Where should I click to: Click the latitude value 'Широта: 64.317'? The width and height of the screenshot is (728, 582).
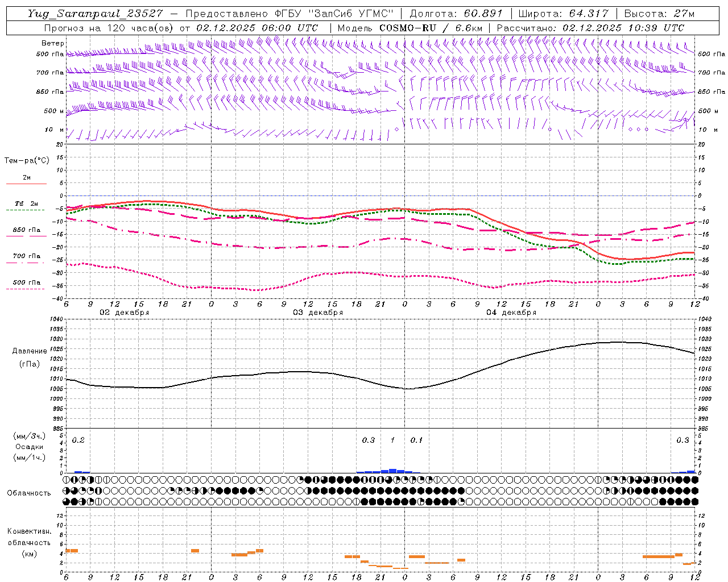tap(564, 14)
